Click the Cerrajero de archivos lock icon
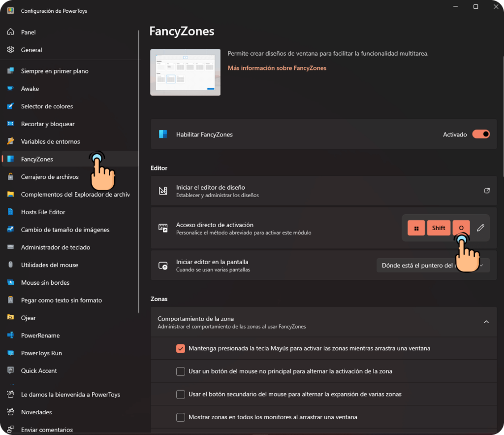Image resolution: width=504 pixels, height=435 pixels. [x=10, y=177]
